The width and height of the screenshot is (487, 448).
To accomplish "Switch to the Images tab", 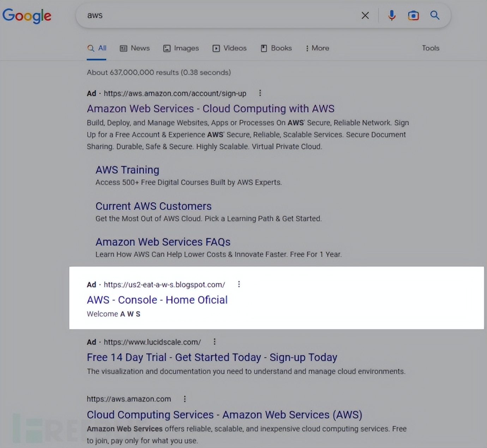I will pyautogui.click(x=181, y=48).
